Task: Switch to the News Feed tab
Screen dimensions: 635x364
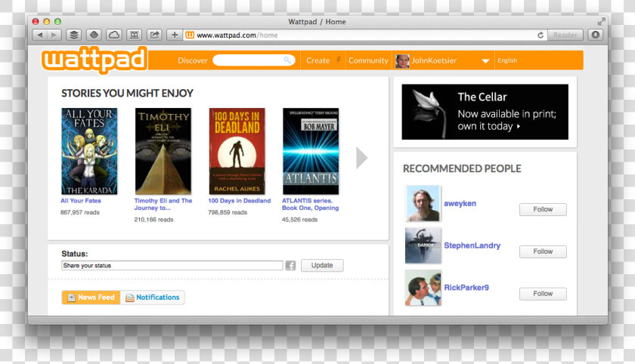Action: click(91, 298)
